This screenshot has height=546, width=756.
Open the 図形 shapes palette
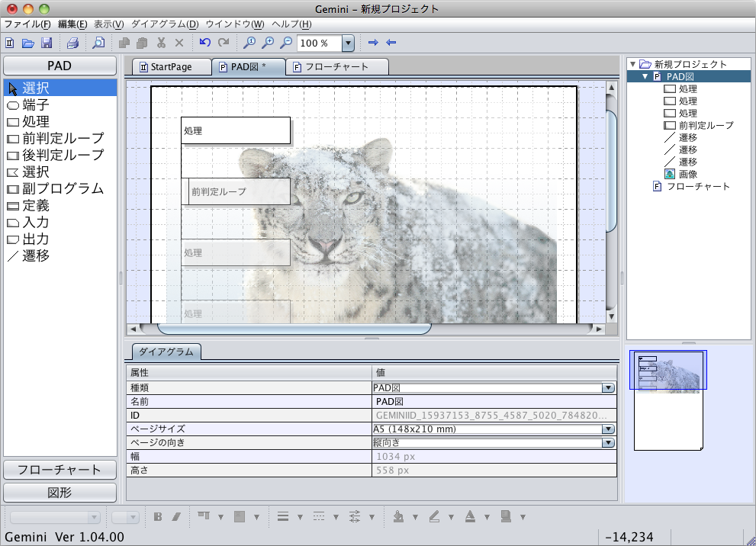(60, 493)
